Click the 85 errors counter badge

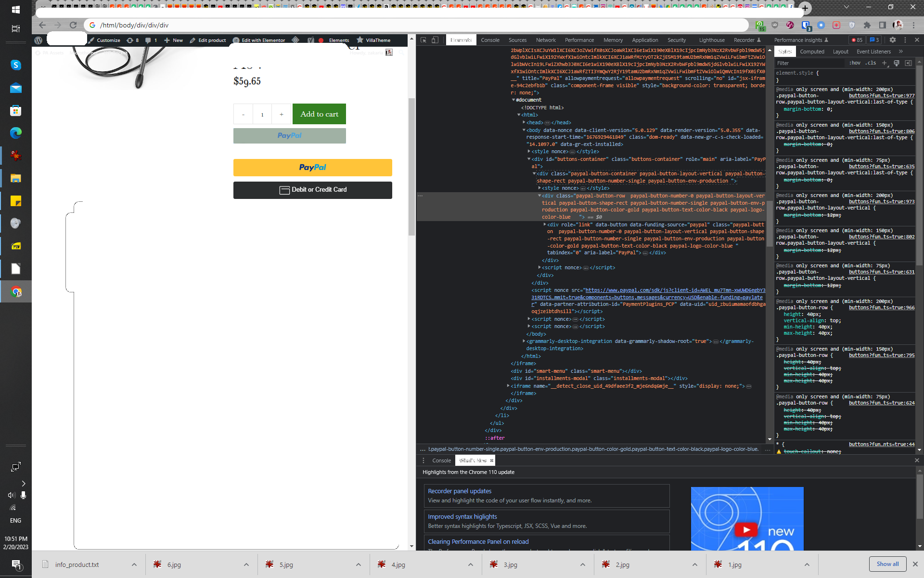(x=857, y=40)
